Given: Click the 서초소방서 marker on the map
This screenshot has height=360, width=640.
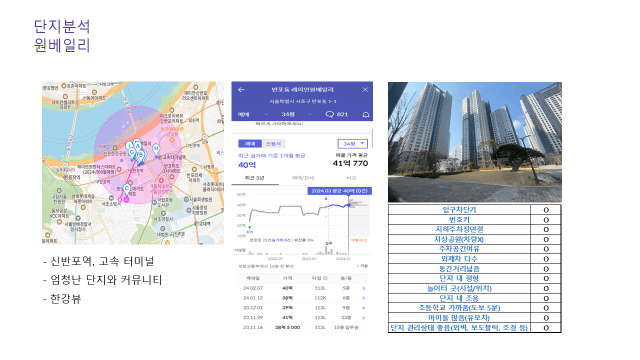Looking at the screenshot, I should pyautogui.click(x=111, y=198).
